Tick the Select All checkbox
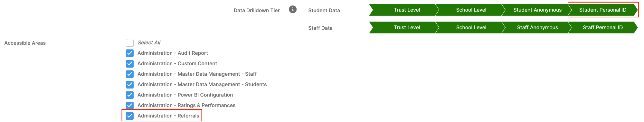 [x=130, y=43]
